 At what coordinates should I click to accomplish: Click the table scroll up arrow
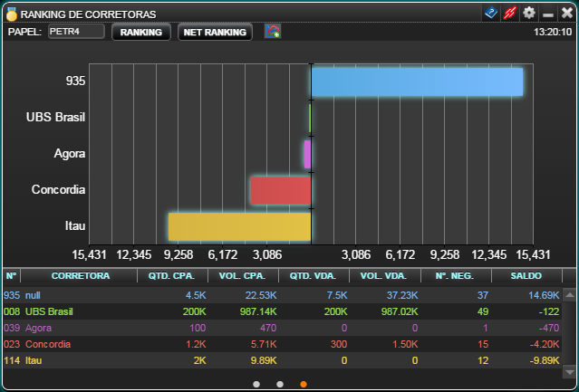point(569,294)
